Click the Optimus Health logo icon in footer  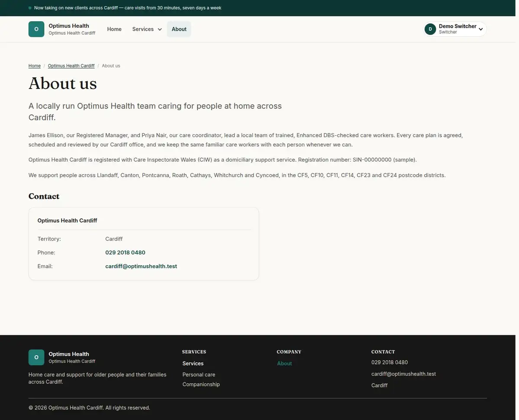tap(36, 357)
